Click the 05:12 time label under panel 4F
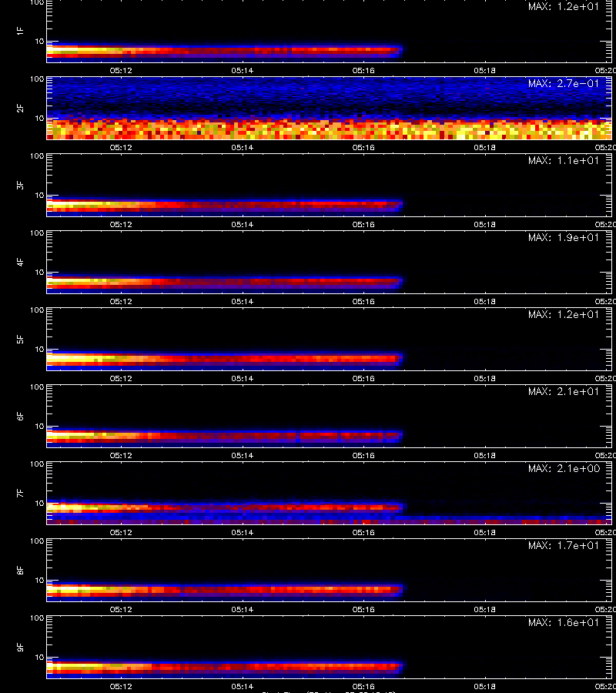Screen dimensions: 616x693 121,301
